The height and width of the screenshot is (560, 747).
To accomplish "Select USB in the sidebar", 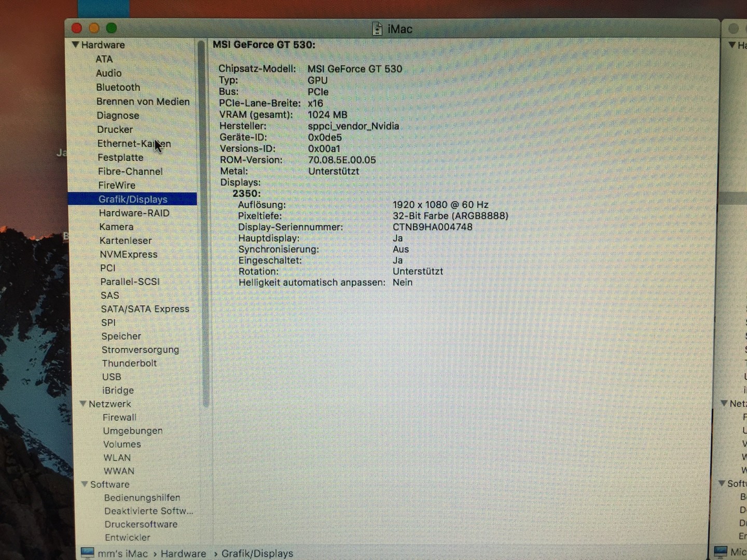I will click(112, 376).
